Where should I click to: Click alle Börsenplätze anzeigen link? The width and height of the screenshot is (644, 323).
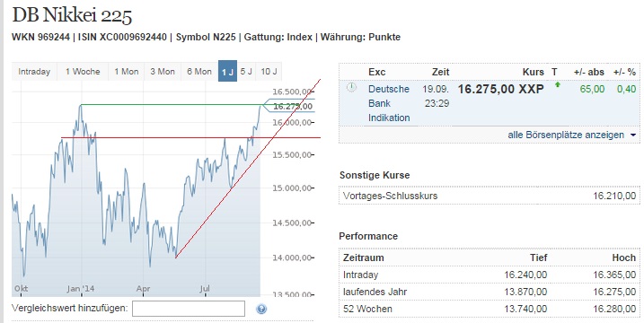pos(566,135)
